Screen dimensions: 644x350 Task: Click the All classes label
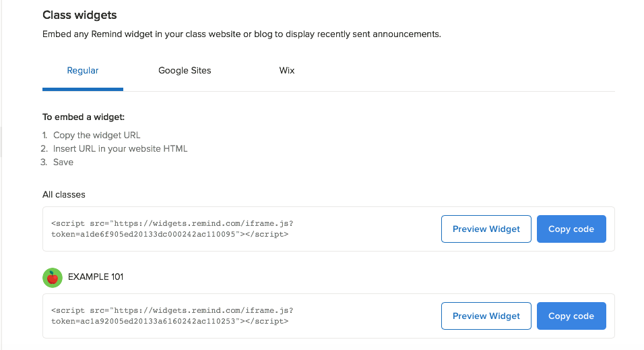coord(64,195)
